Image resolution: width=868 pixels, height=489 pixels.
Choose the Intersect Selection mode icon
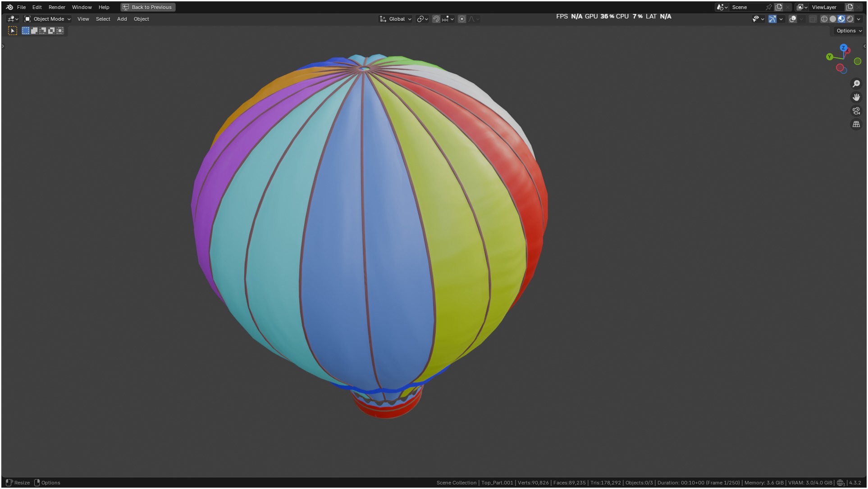(x=60, y=31)
